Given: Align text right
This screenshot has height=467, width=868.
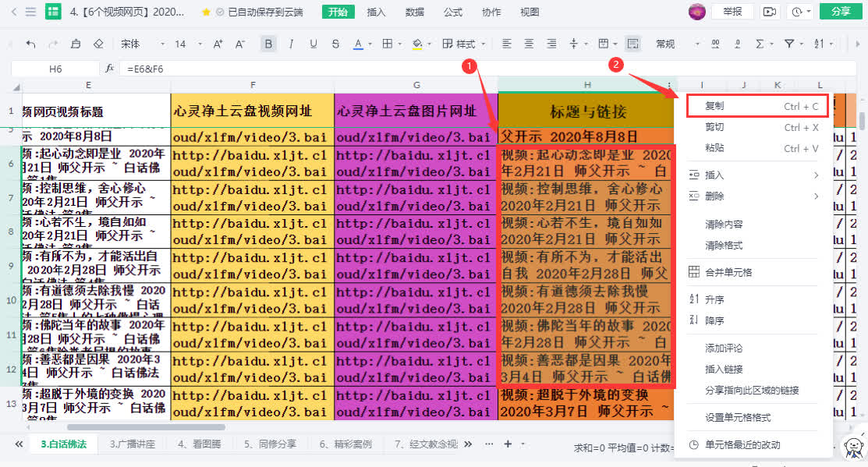Looking at the screenshot, I should [x=551, y=44].
